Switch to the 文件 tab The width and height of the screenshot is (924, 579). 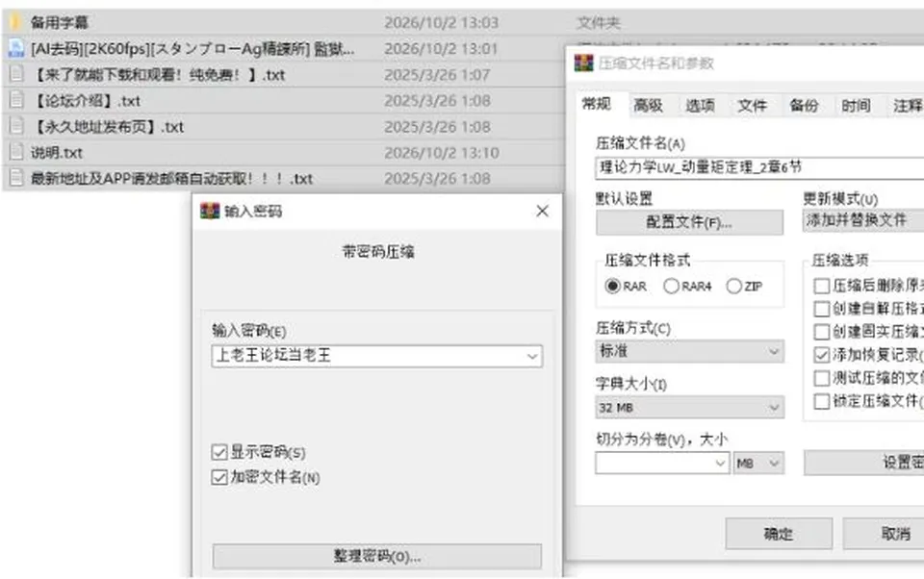(752, 106)
